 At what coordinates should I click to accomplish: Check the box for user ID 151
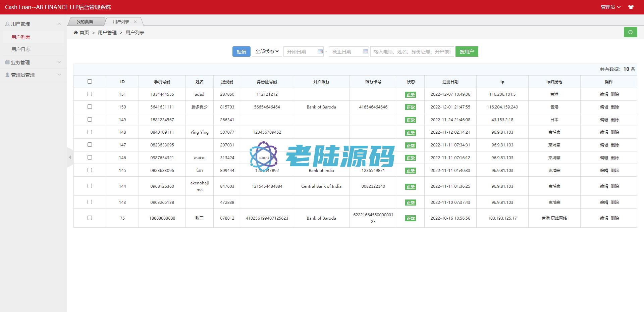90,94
